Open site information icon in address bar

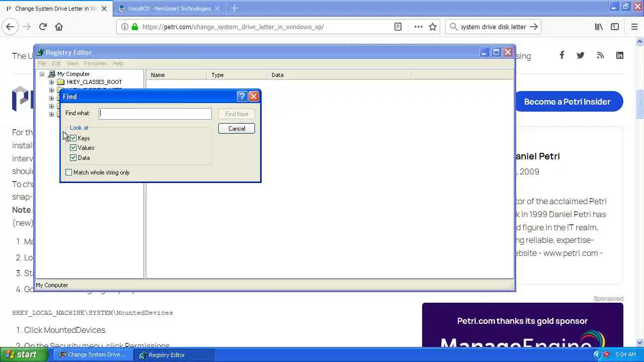point(124,27)
